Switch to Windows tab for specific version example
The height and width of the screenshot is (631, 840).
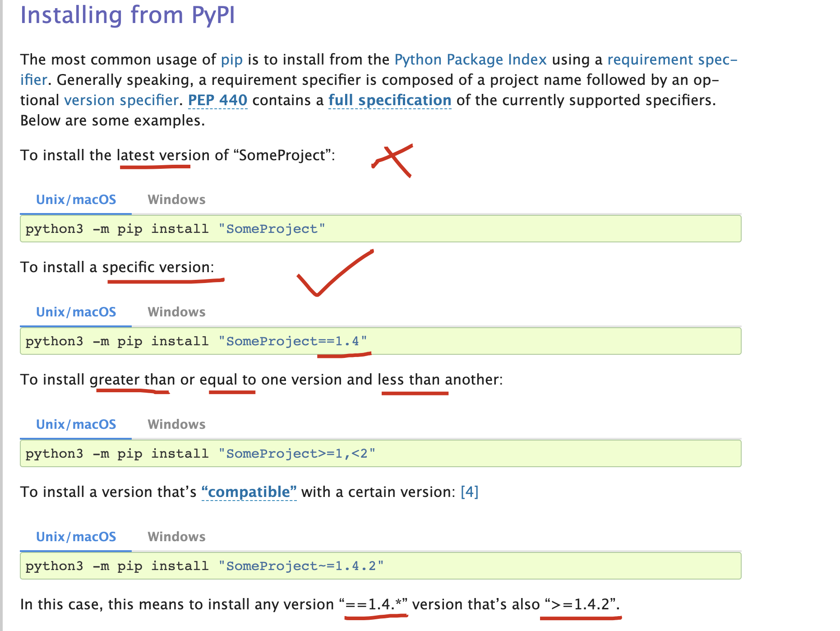coord(176,311)
